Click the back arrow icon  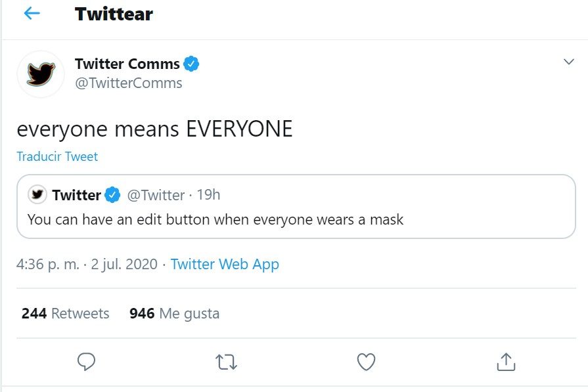coord(32,14)
